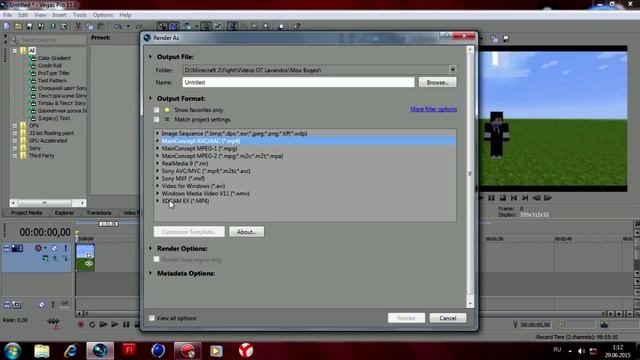
Task: Click the What's This help toolbar icon
Action: [297, 27]
